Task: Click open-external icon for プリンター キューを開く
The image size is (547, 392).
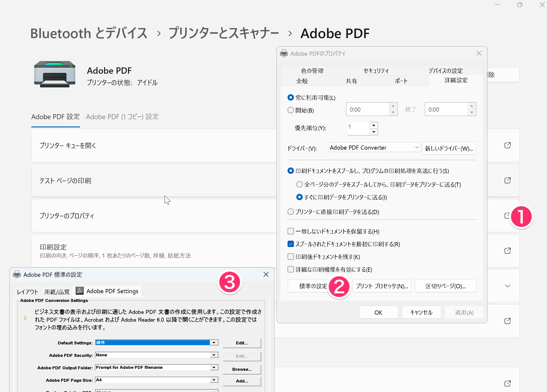Action: [x=507, y=145]
